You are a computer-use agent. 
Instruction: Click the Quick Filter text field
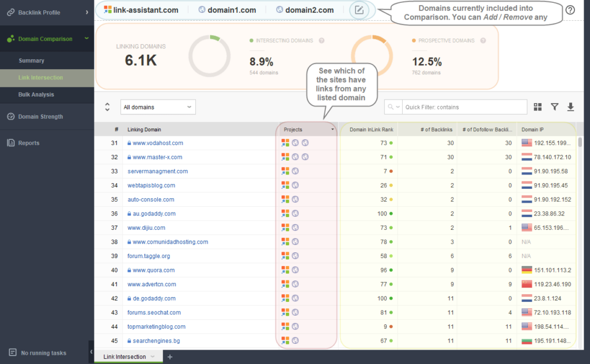464,107
